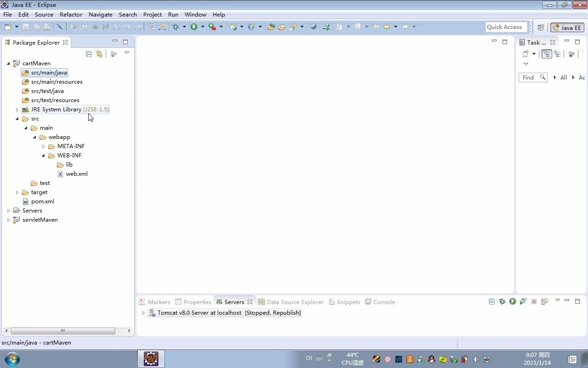Screen dimensions: 588x368
Task: Start server in profile mode from Servers view
Action: [523, 302]
